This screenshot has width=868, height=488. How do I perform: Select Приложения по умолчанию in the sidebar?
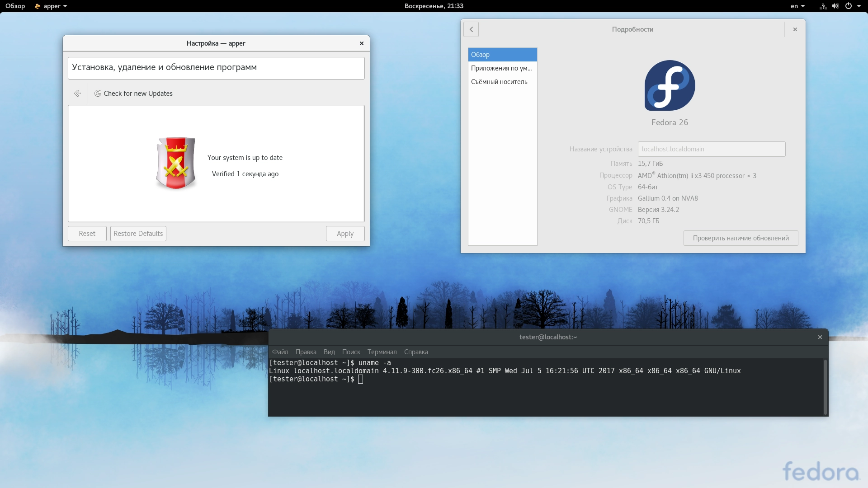[503, 68]
